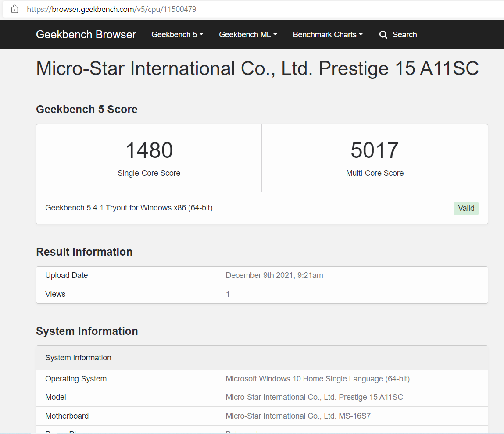Click the lock icon in the address bar
This screenshot has width=504, height=434.
tap(14, 9)
